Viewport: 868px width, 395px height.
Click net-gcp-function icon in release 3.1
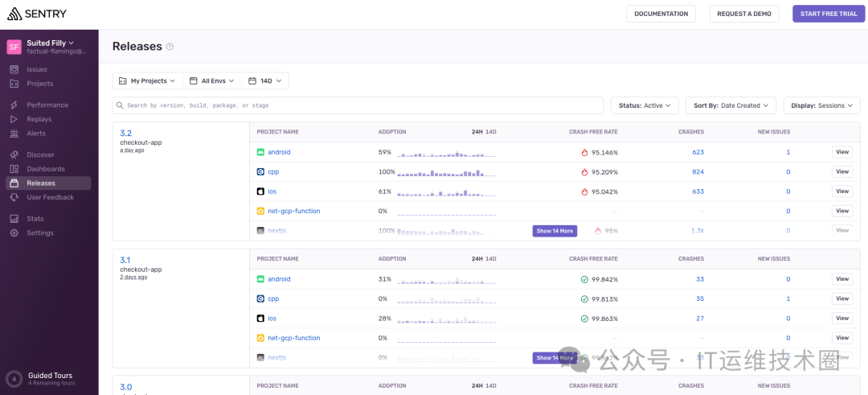pyautogui.click(x=260, y=338)
